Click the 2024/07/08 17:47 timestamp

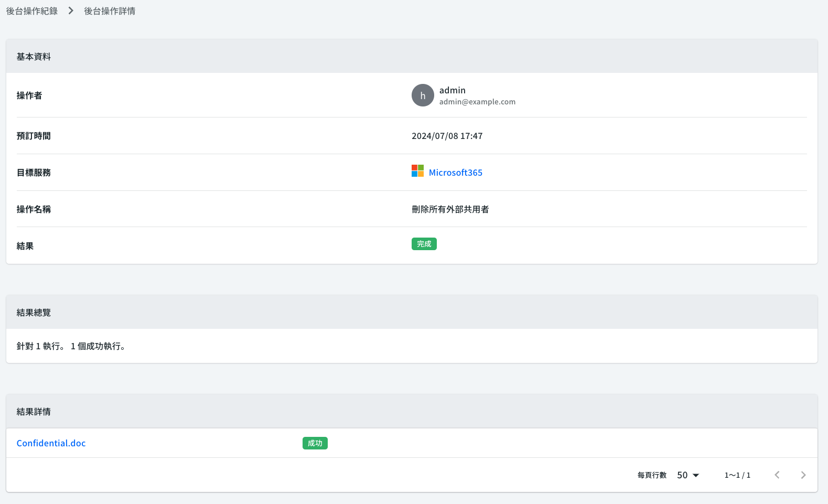coord(447,136)
